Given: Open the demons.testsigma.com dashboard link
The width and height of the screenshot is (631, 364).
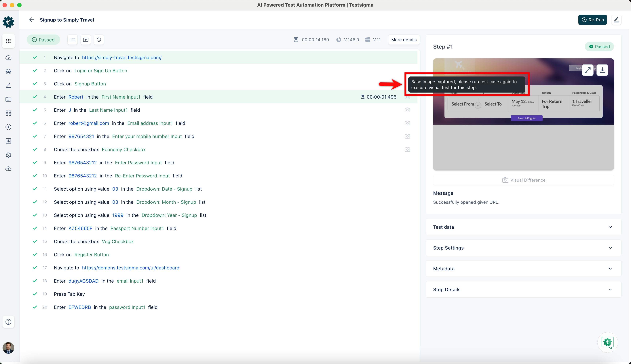Looking at the screenshot, I should click(131, 268).
